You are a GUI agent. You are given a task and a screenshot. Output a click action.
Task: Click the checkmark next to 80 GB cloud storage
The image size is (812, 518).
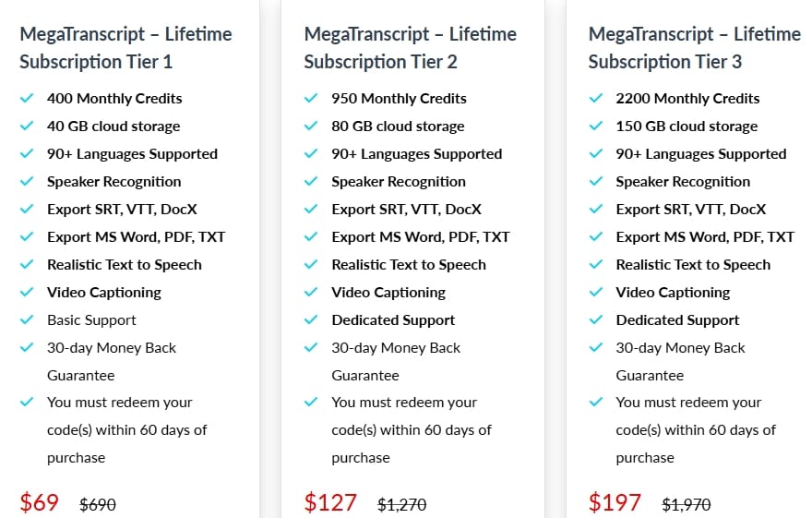pyautogui.click(x=310, y=126)
